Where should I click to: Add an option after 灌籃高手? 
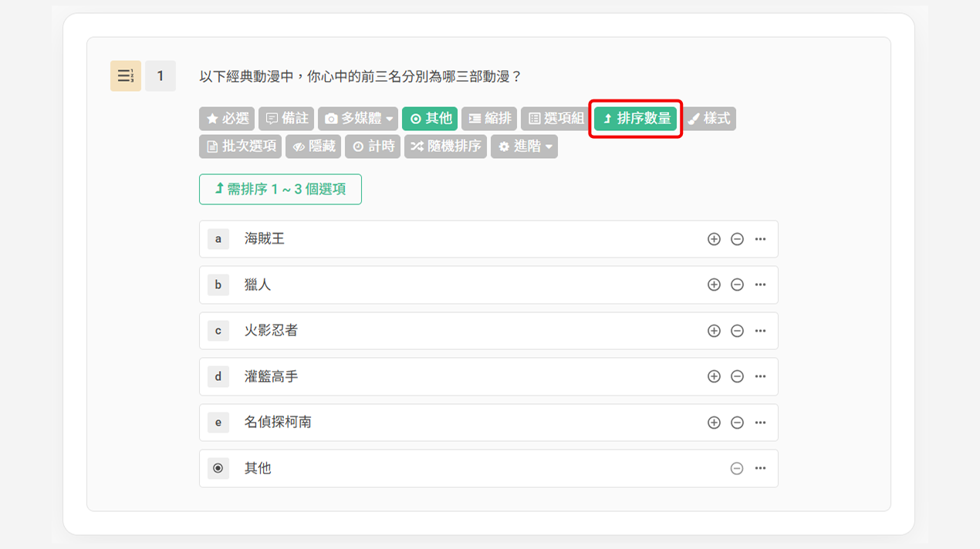714,377
